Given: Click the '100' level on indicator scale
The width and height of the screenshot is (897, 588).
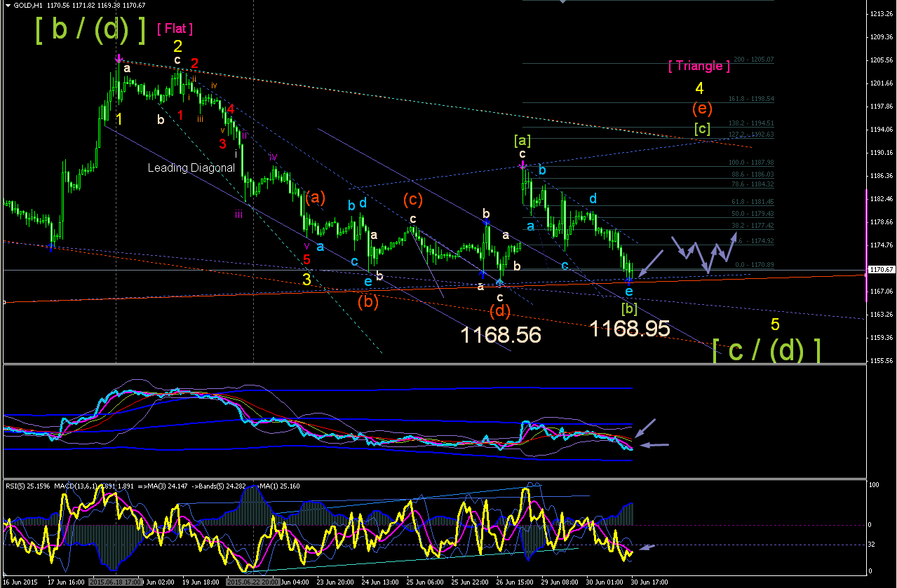Looking at the screenshot, I should 874,485.
